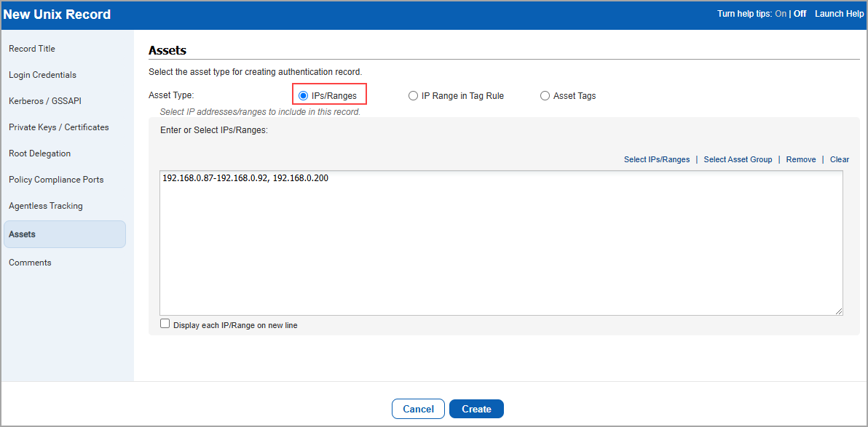
Task: Open Root Delegation section
Action: (x=39, y=153)
